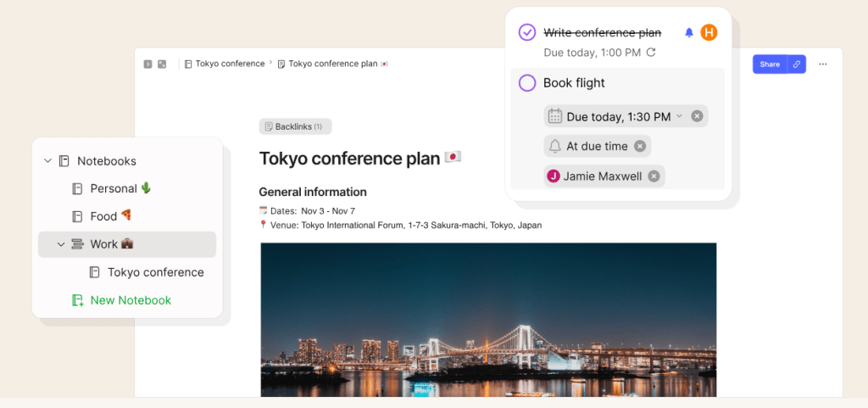Create a New Notebook
The image size is (868, 408).
131,300
